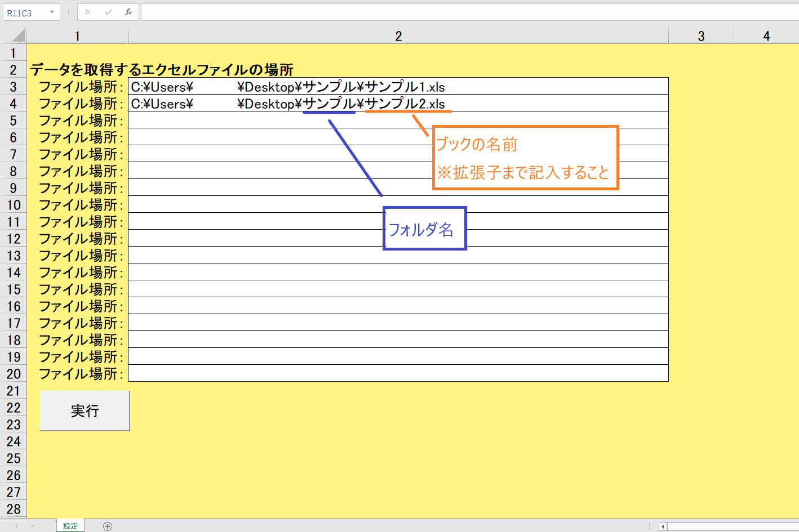Select column header 4
Viewport: 799px width, 532px height.
tap(766, 36)
